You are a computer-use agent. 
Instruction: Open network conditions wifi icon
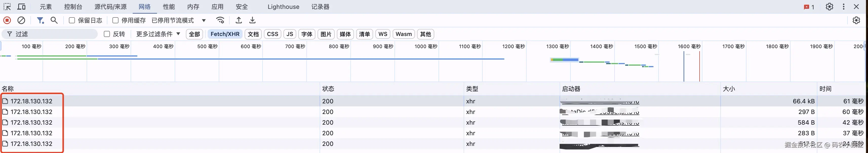(x=220, y=20)
